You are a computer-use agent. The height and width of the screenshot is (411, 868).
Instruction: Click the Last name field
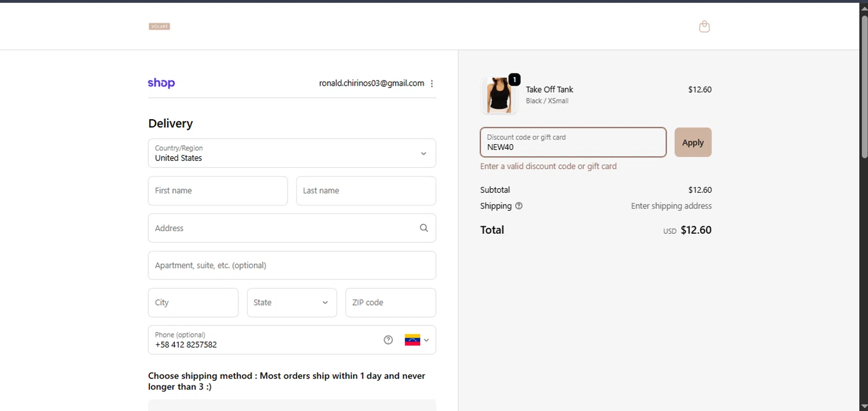coord(366,190)
